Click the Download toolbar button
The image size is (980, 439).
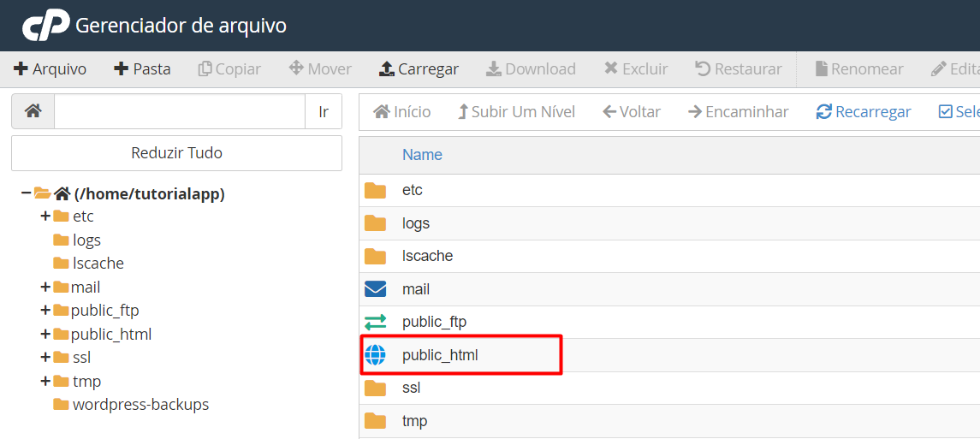(x=531, y=68)
